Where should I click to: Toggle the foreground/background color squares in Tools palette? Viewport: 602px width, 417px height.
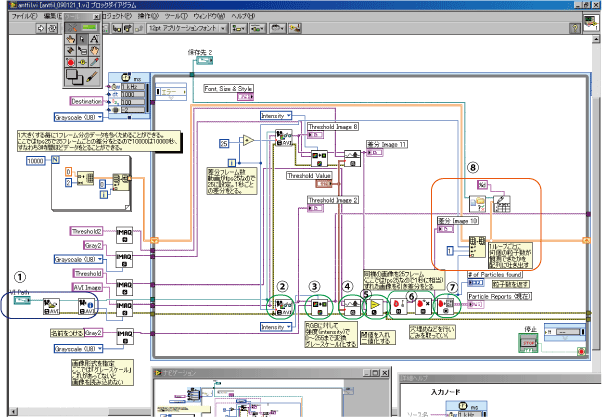(74, 77)
